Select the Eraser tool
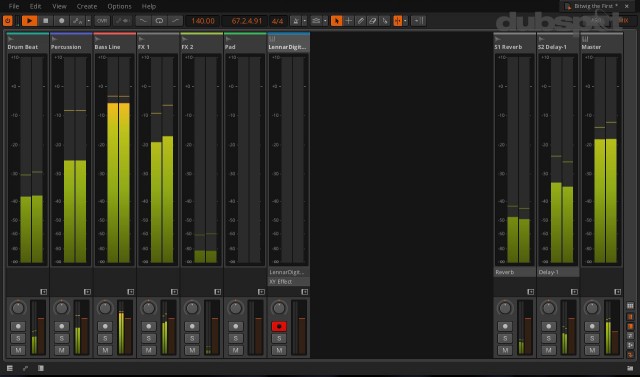Viewport: 640px width, 377px height. (372, 21)
